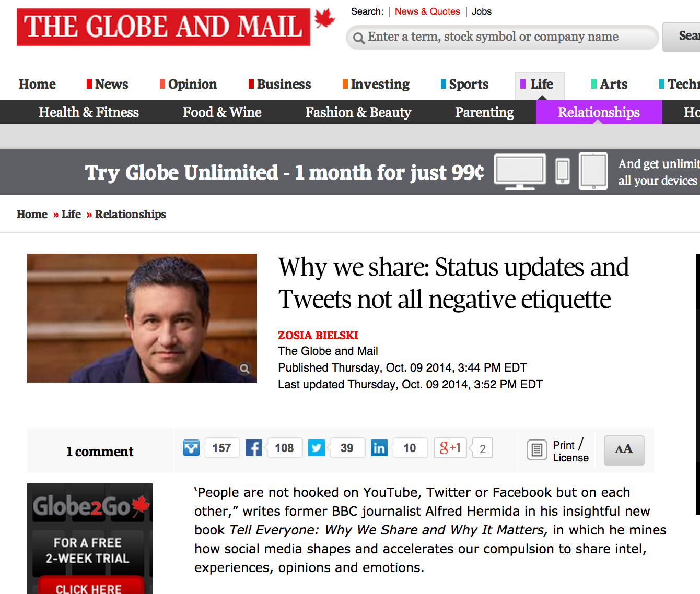This screenshot has height=594, width=700.
Task: Share article via Facebook icon
Action: 254,448
